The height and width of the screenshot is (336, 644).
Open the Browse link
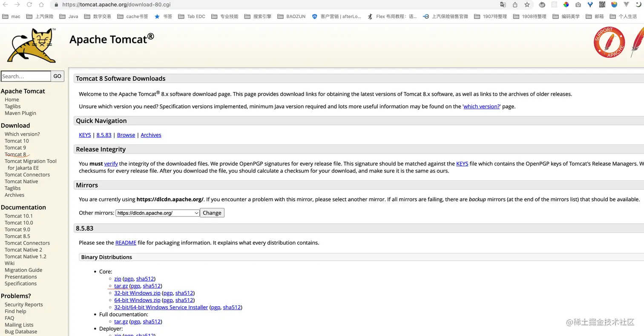click(126, 135)
